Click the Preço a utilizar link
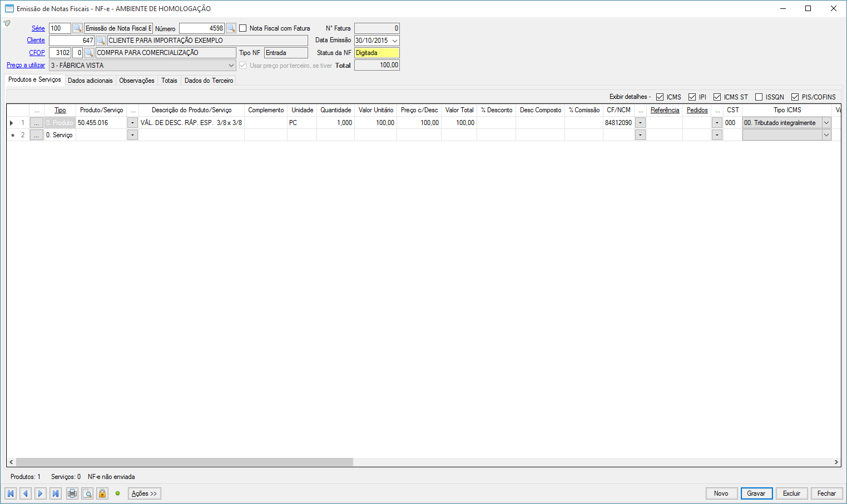This screenshot has width=847, height=504. (26, 65)
